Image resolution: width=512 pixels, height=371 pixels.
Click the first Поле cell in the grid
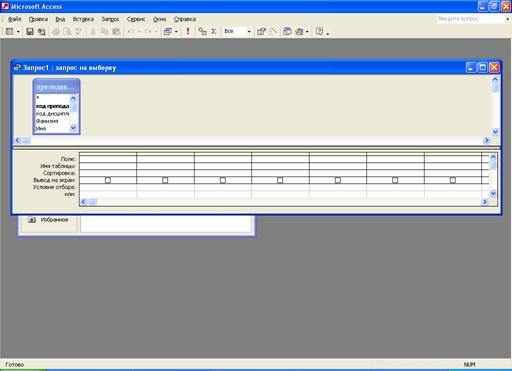[108, 159]
